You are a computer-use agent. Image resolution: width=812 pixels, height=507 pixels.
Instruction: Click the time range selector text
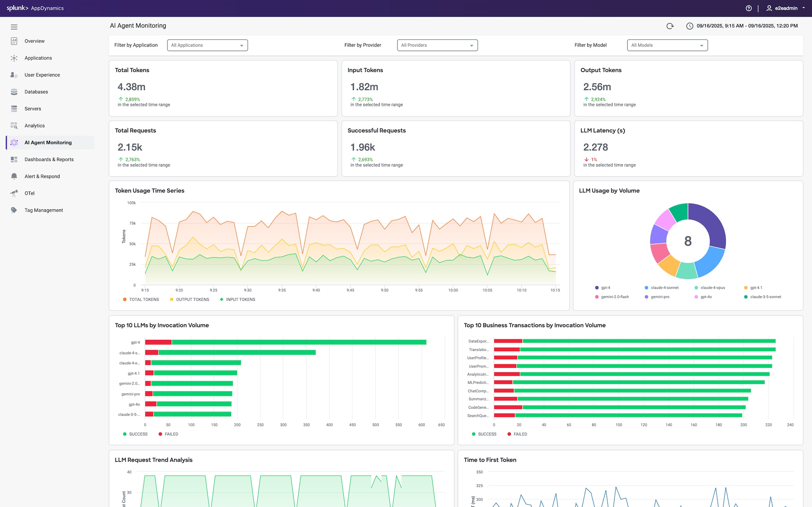pos(747,26)
